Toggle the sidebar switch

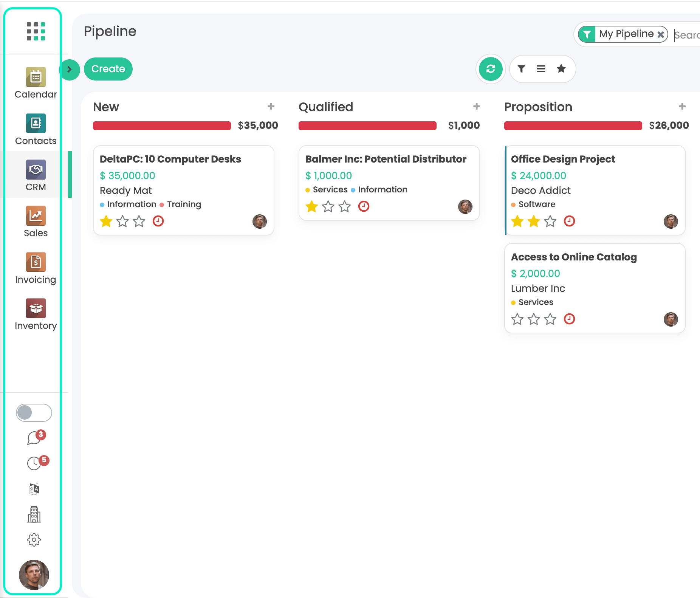point(34,412)
